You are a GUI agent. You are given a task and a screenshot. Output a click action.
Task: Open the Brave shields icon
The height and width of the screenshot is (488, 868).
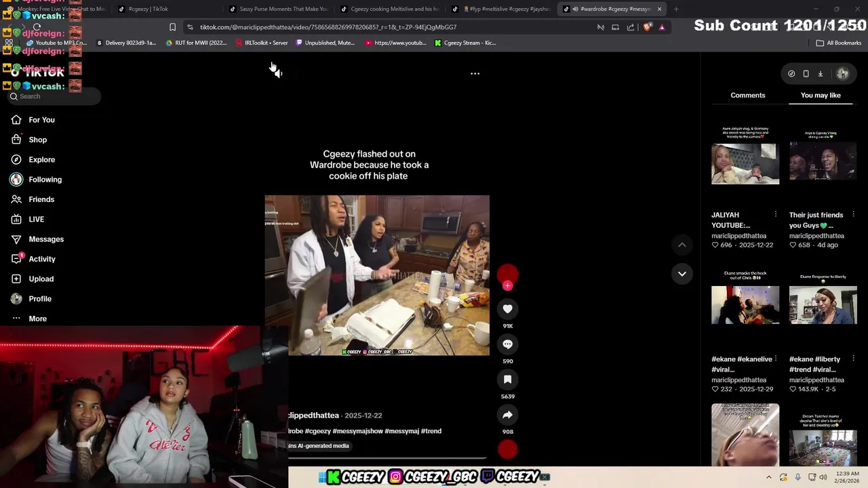point(647,27)
